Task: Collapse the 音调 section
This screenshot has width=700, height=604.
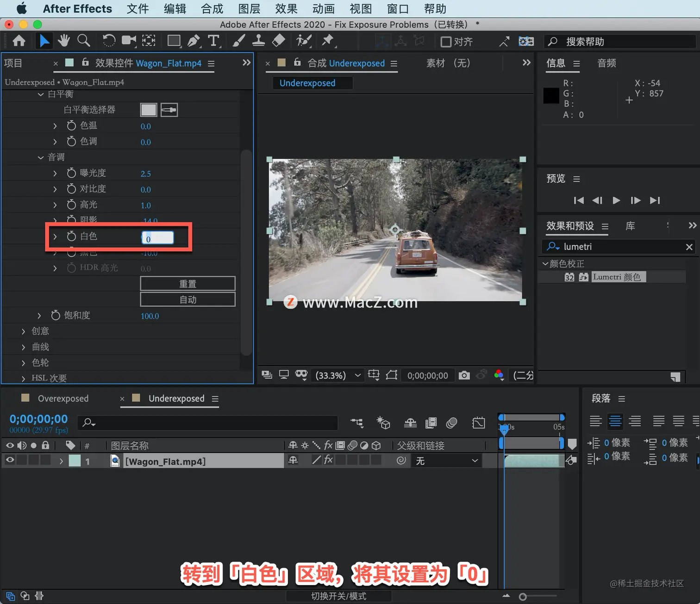Action: (x=41, y=157)
